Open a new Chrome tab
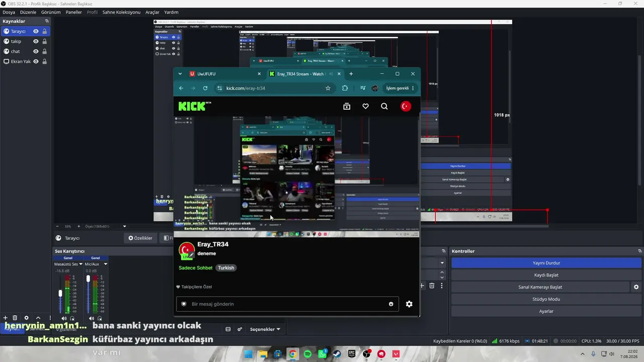 click(x=351, y=74)
